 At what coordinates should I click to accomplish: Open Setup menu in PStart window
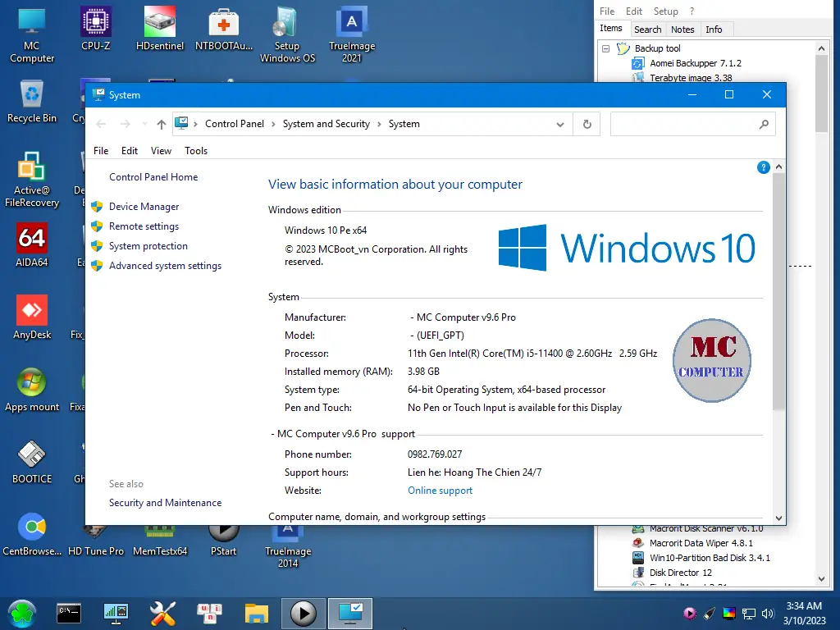click(x=665, y=11)
